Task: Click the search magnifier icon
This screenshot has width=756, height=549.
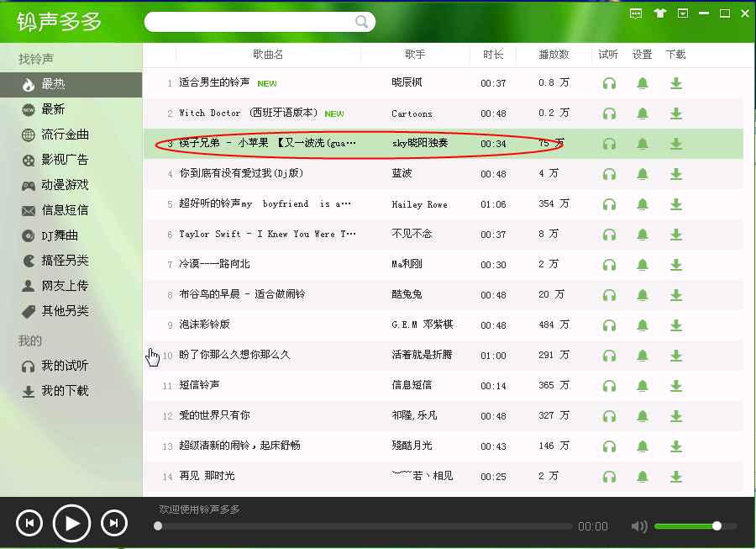Action: [361, 22]
